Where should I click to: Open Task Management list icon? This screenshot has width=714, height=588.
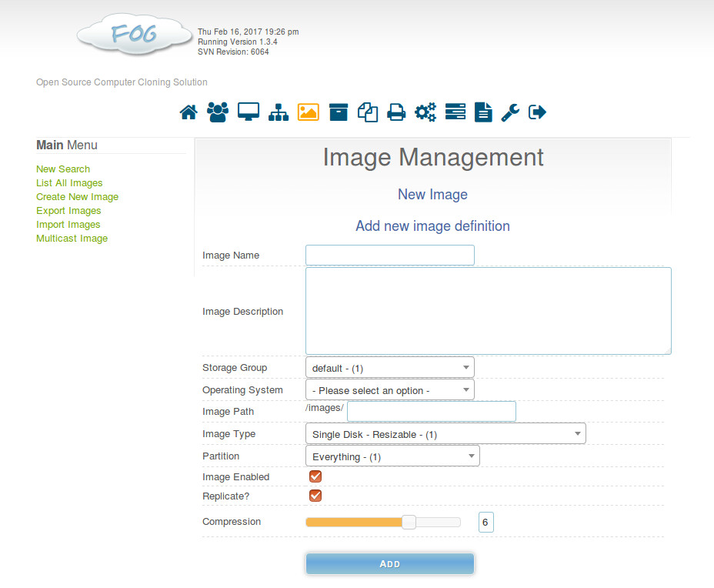click(x=455, y=112)
